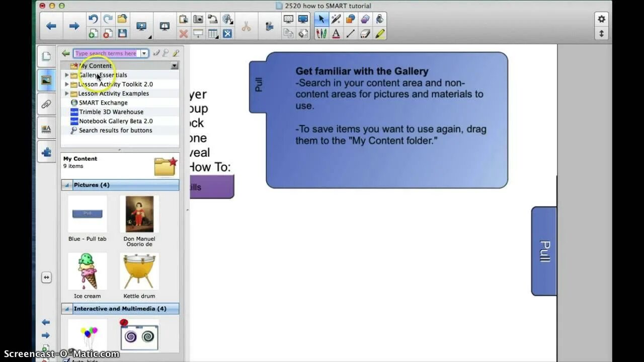Click the Open File folder icon
Image resolution: width=644 pixels, height=362 pixels.
[x=122, y=19]
